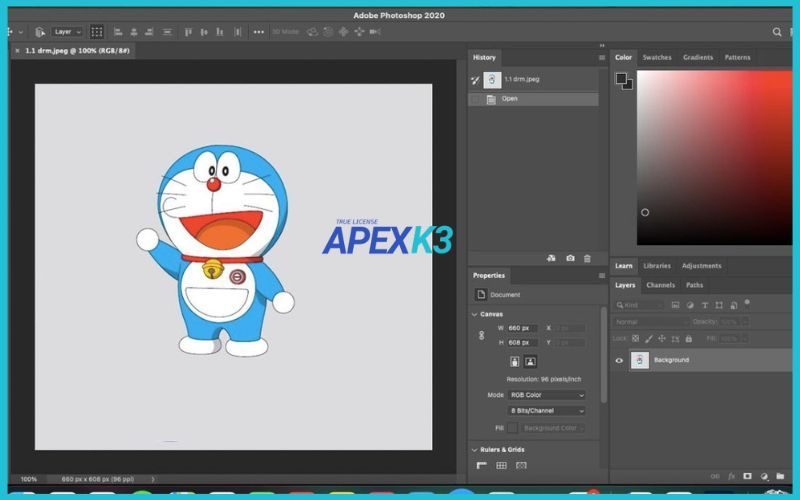Create new snapshot with camera icon
The height and width of the screenshot is (500, 800).
click(570, 258)
